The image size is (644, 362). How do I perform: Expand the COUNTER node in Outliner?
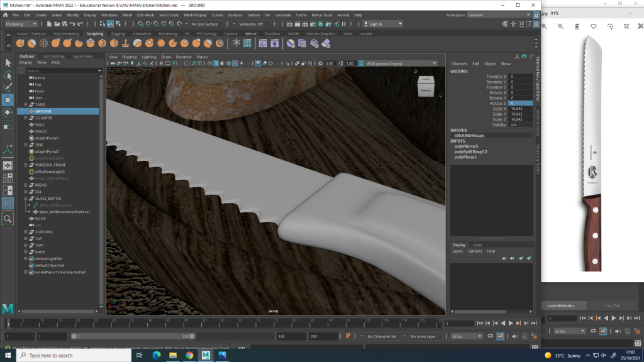point(26,118)
